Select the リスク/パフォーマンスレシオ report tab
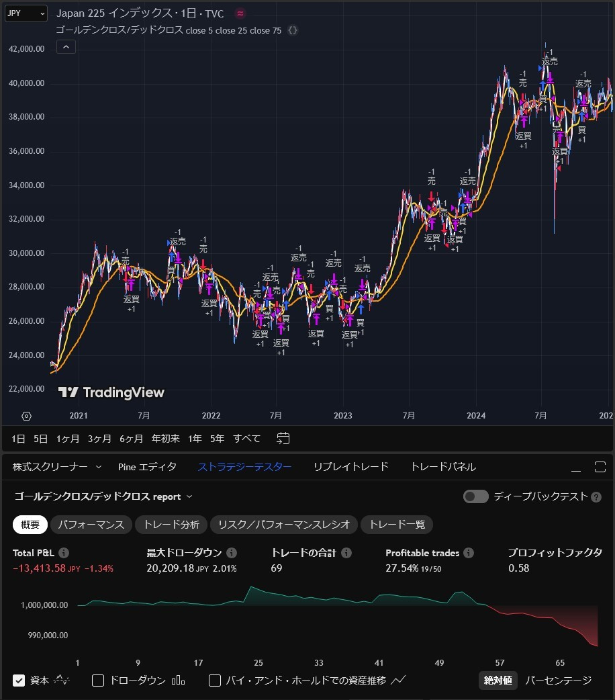615x700 pixels. coord(284,525)
